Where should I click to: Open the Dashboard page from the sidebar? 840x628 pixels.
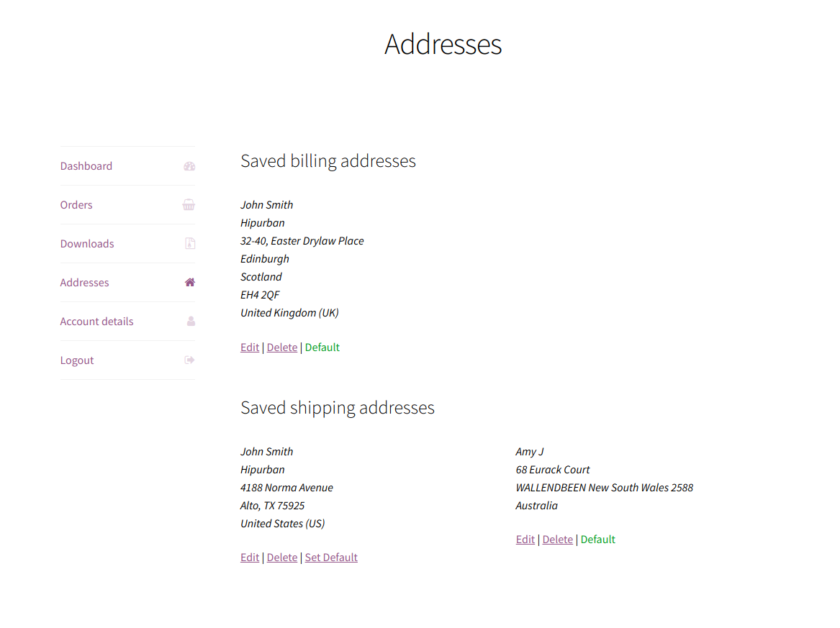[x=86, y=165]
